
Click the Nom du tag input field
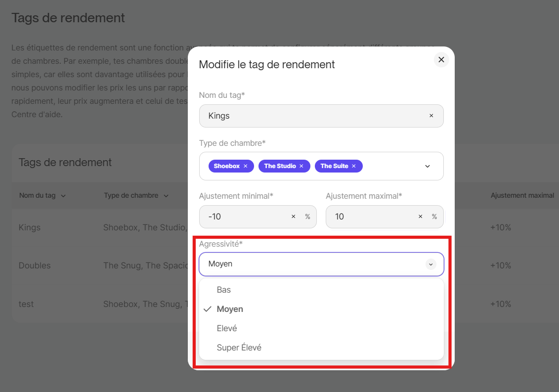tap(311, 116)
